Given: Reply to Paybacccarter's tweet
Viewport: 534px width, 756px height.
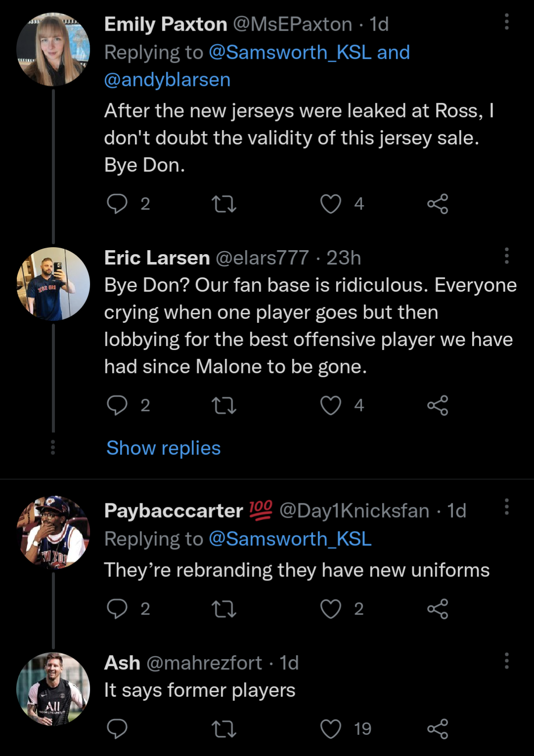Looking at the screenshot, I should point(117,609).
